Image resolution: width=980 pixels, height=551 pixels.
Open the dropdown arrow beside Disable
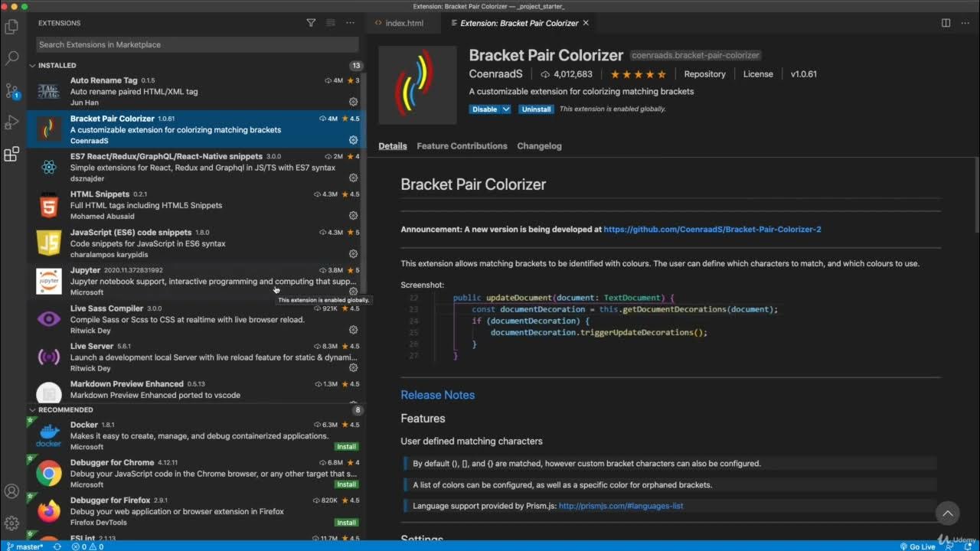[506, 109]
